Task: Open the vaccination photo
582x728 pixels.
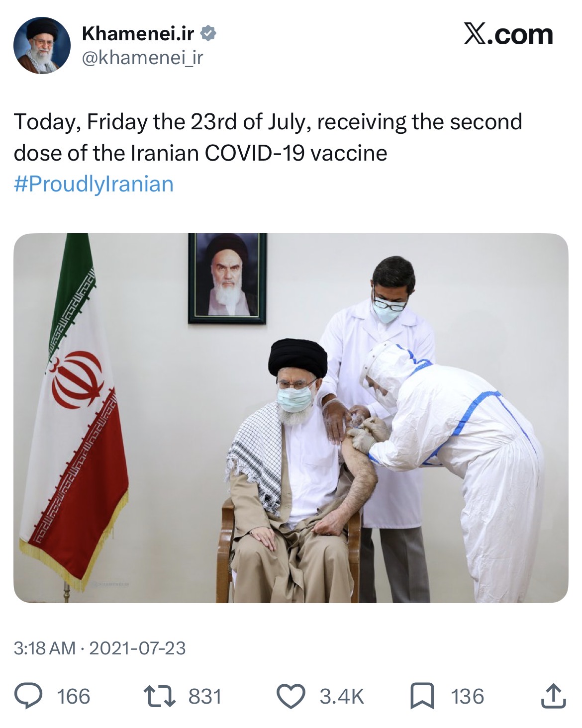Action: 291,418
